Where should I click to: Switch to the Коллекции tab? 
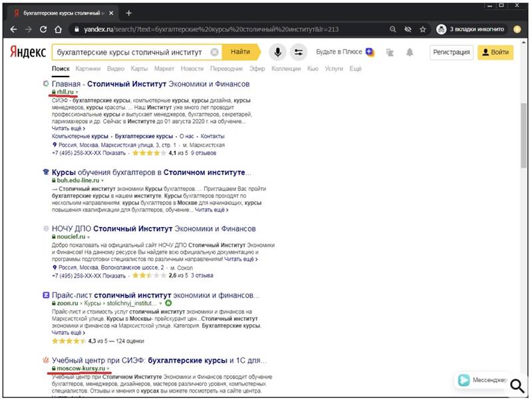click(x=286, y=69)
